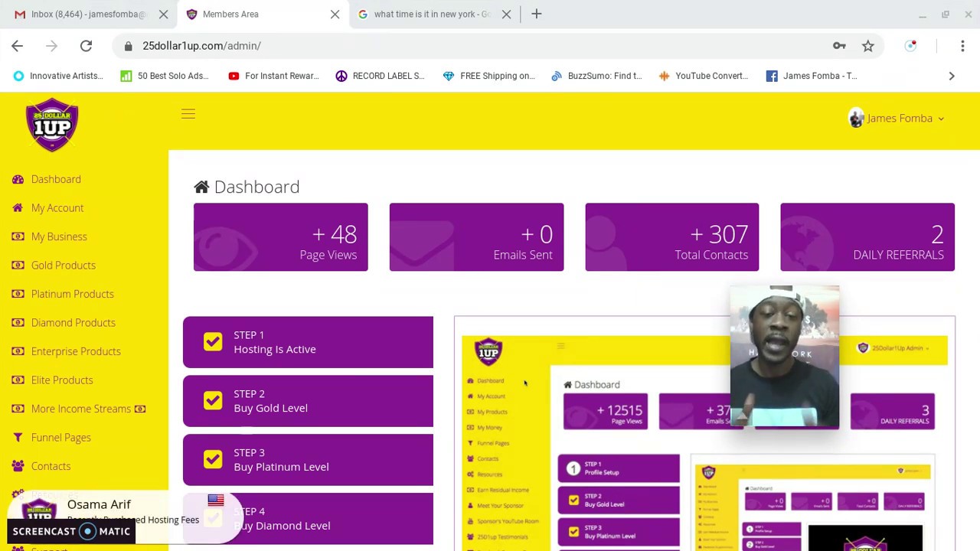Toggle Step 1 Hosting Is Active checkbox

213,341
